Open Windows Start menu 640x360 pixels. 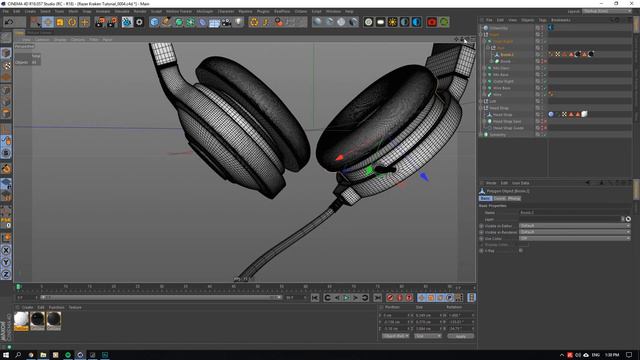(x=6, y=355)
